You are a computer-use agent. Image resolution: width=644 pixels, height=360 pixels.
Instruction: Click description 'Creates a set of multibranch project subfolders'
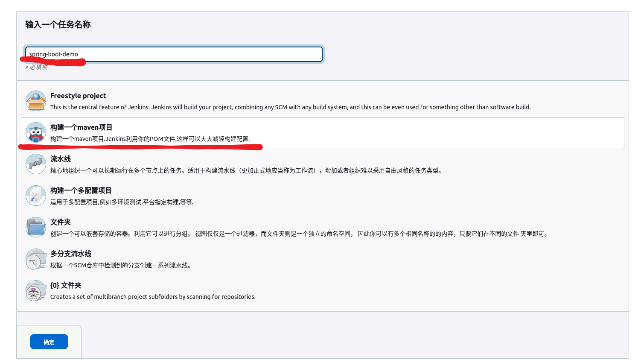coord(153,297)
